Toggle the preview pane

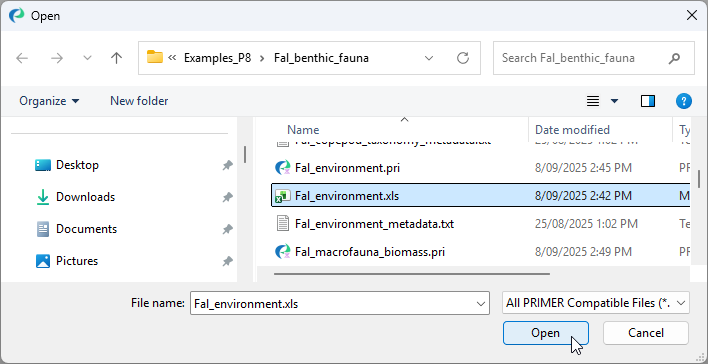pyautogui.click(x=648, y=101)
